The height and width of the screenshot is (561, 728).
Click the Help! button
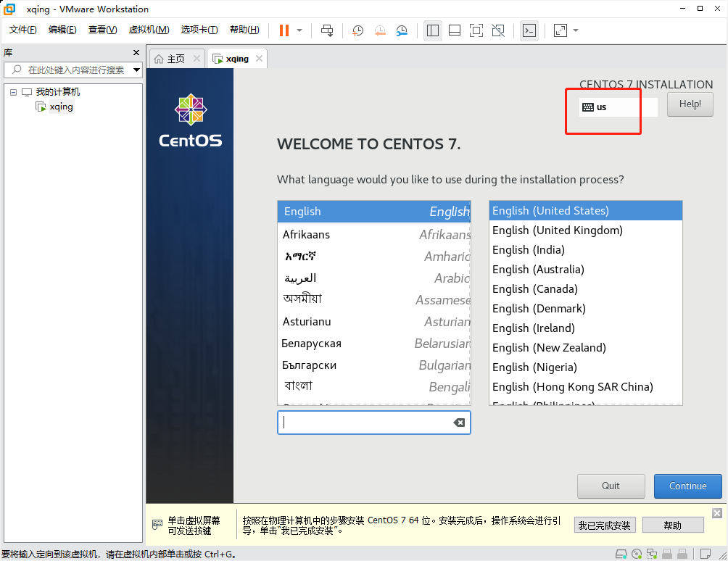(690, 104)
